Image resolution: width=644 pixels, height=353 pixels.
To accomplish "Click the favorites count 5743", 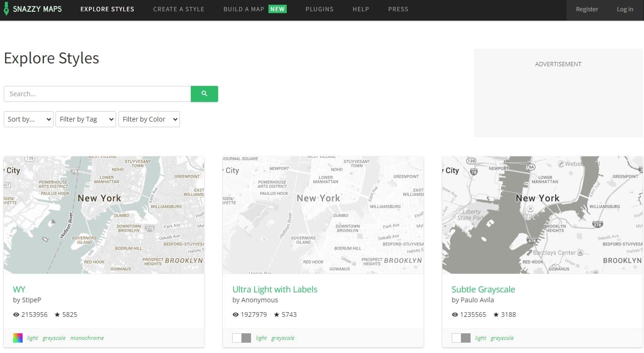I will click(x=289, y=315).
